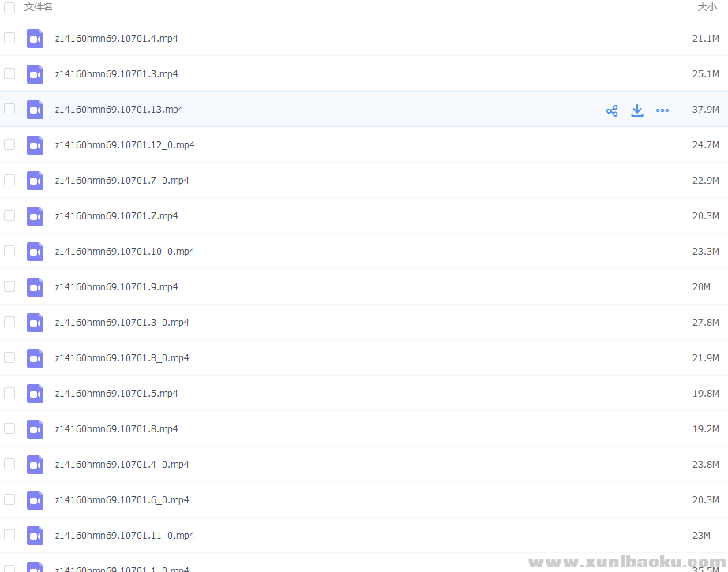Screen dimensions: 728x572
Task: Open file z14160hmn69.10701.3_0.mp4
Action: (x=122, y=323)
